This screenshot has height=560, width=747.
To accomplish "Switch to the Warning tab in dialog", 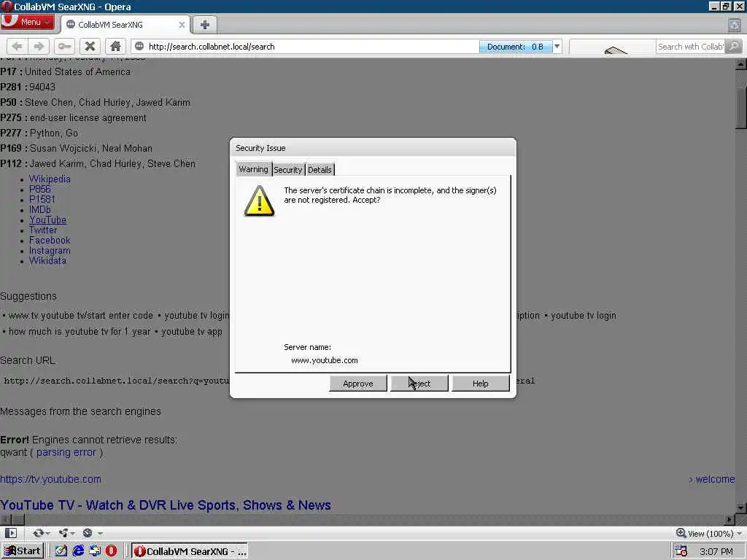I will (x=253, y=169).
